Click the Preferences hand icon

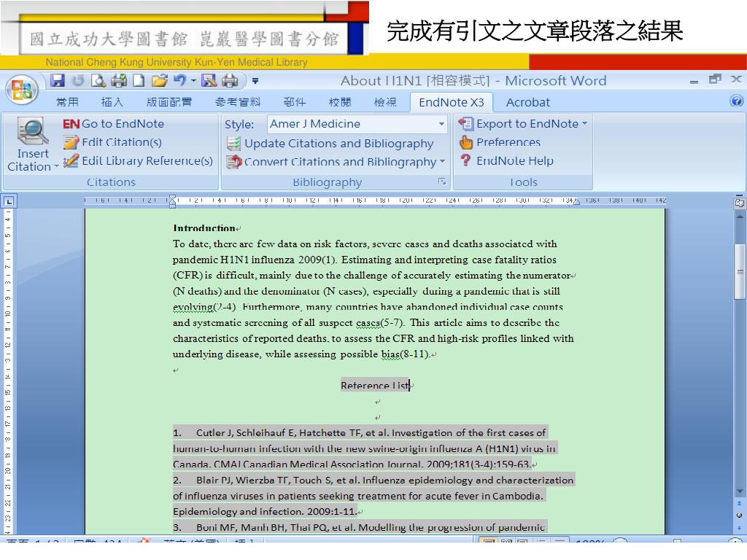[x=465, y=142]
